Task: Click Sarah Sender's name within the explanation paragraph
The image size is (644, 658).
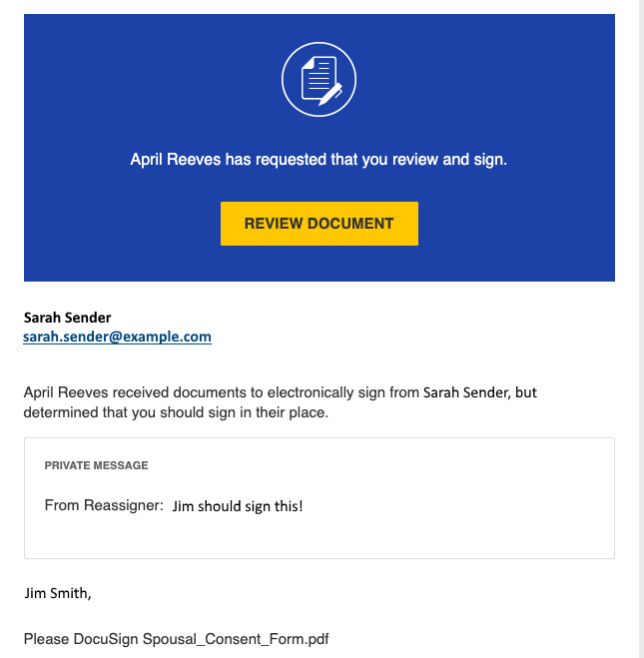Action: [466, 392]
